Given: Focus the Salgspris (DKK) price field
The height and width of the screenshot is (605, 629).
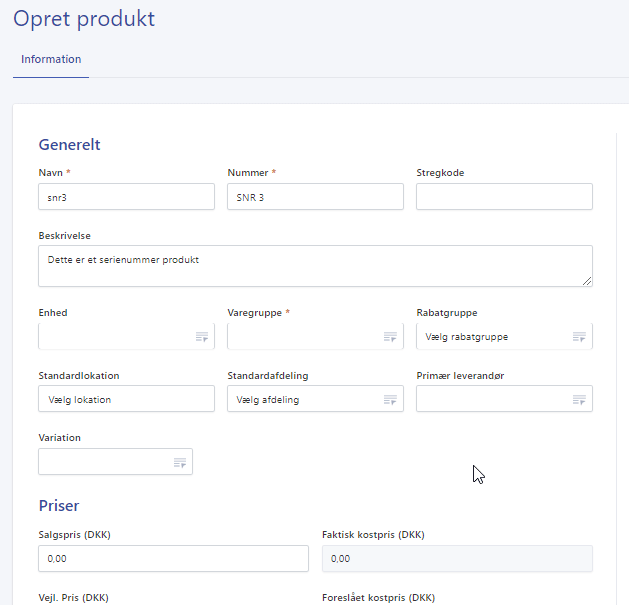Looking at the screenshot, I should [x=173, y=559].
